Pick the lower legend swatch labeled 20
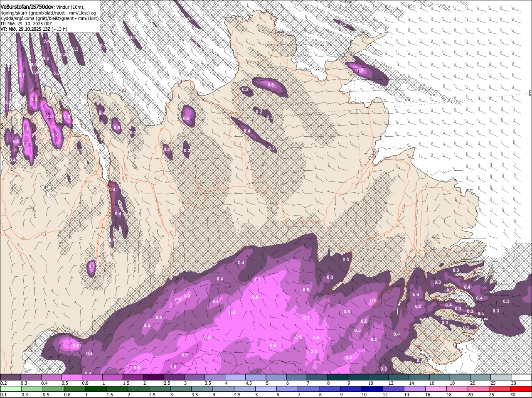 (x=478, y=389)
